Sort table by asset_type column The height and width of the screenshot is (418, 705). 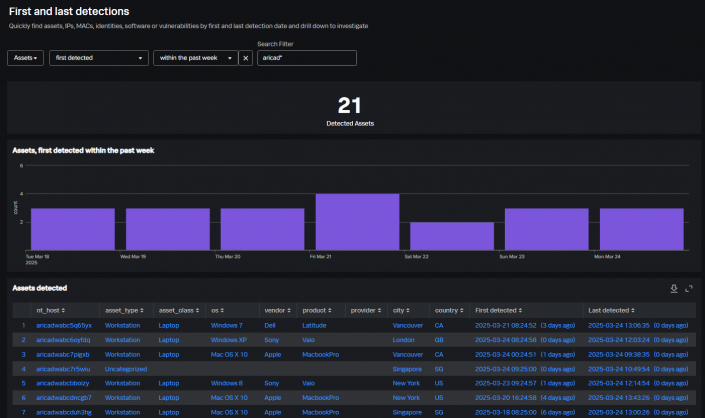(124, 311)
